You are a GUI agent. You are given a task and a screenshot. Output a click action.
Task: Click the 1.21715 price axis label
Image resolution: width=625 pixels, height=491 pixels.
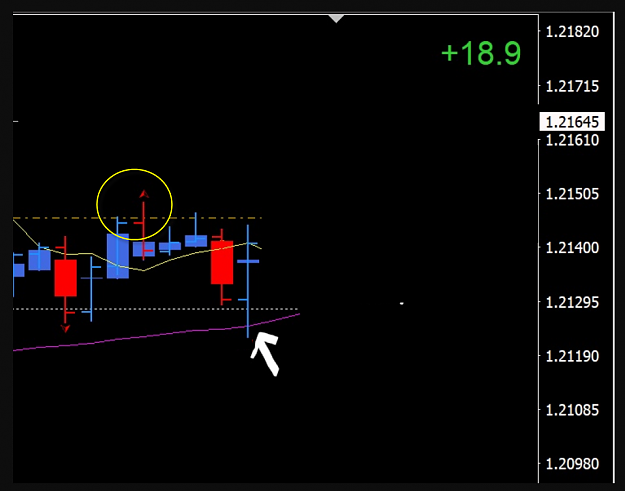click(572, 86)
